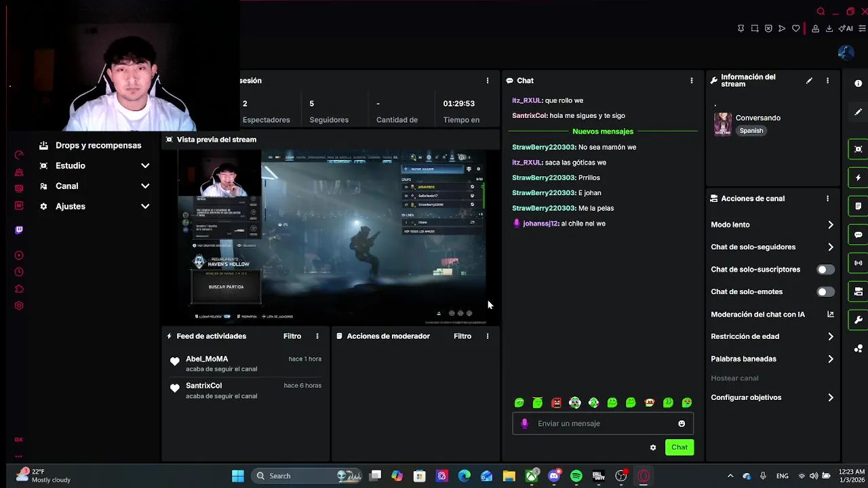Open the browser account profile icon
Image resolution: width=868 pixels, height=488 pixels.
coord(816,28)
